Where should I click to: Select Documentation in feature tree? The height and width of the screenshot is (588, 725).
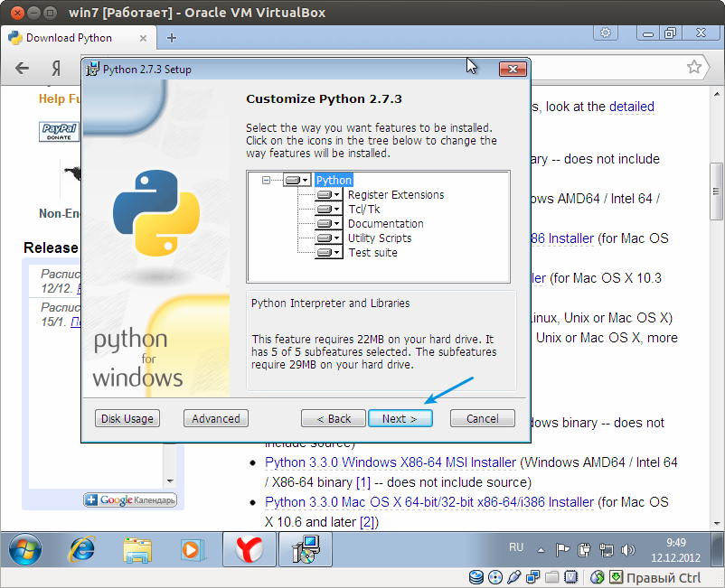click(386, 224)
